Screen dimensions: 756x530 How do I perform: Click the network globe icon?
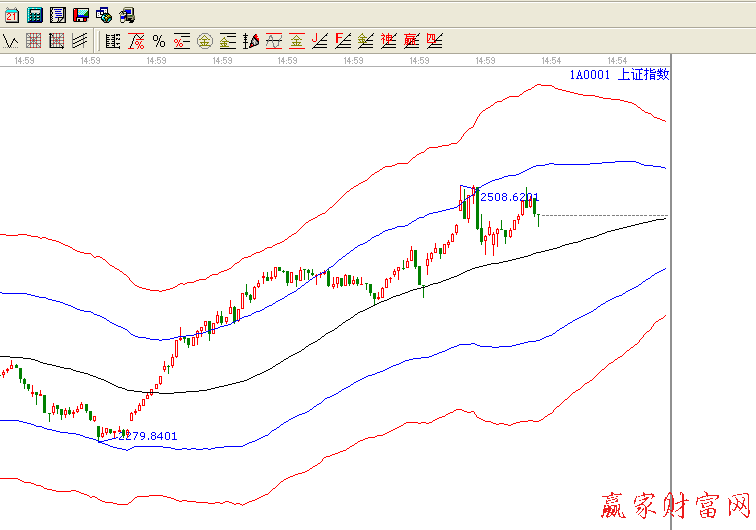(103, 15)
